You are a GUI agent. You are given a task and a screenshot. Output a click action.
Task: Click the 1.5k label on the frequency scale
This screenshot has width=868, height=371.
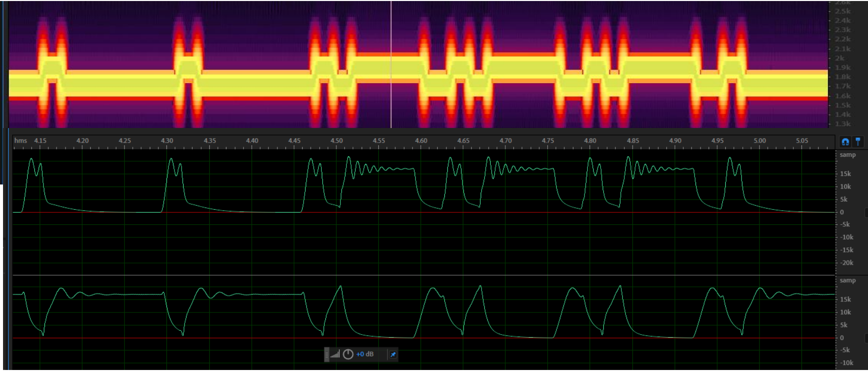842,105
